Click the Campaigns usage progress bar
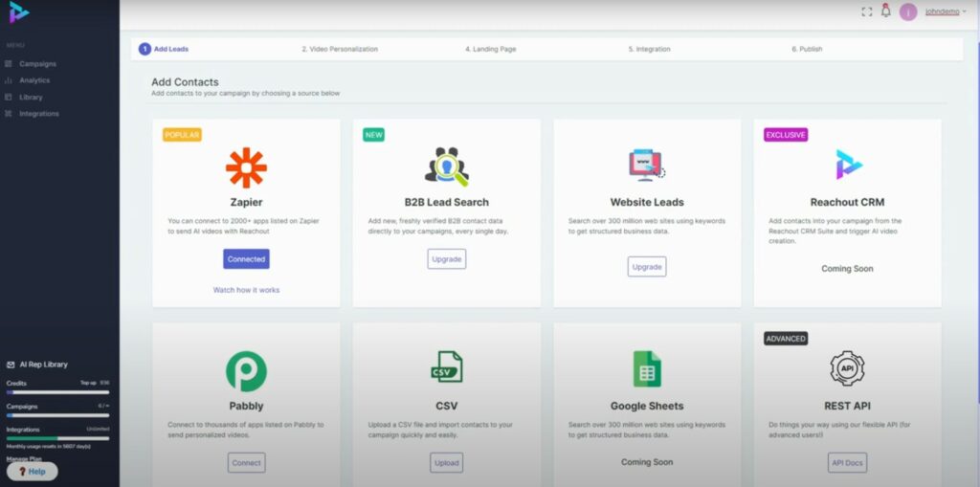980x487 pixels. pyautogui.click(x=57, y=415)
